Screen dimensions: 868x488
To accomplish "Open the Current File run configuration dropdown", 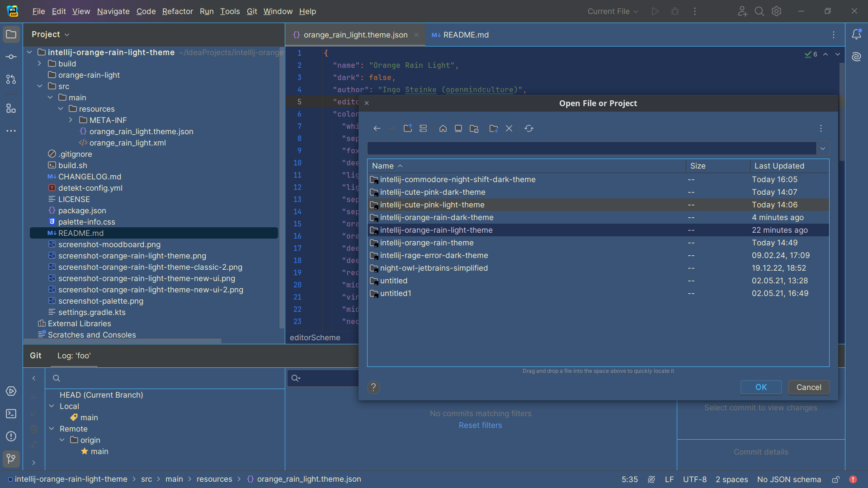I will (613, 11).
